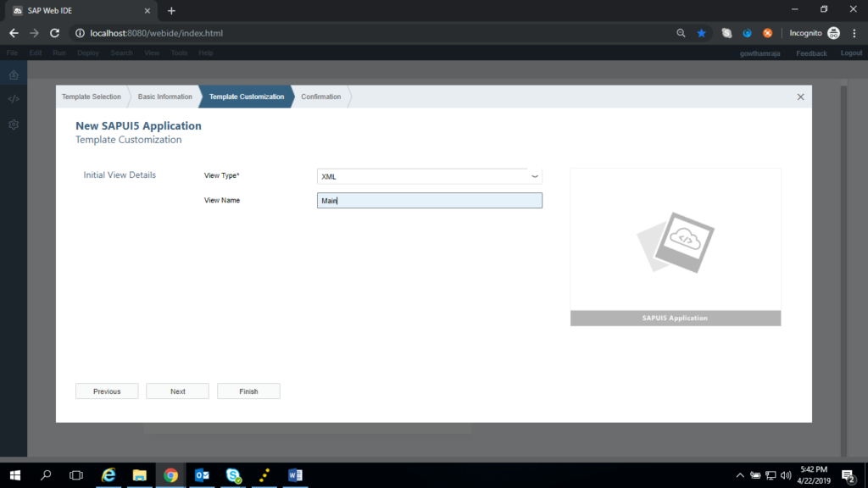
Task: Expand the View Type dropdown arrow
Action: coord(535,176)
